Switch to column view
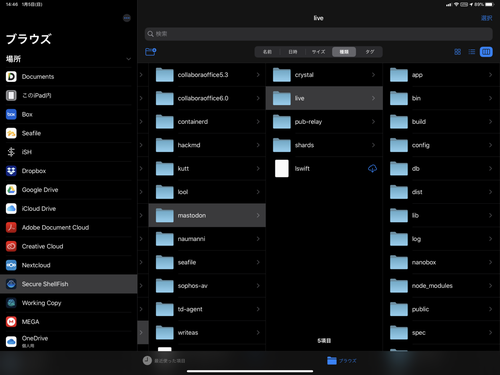 point(486,52)
